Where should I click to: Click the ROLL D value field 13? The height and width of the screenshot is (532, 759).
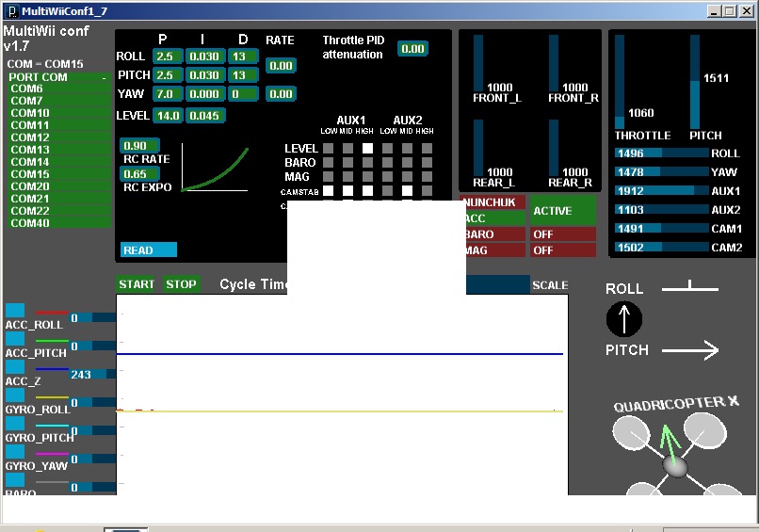pyautogui.click(x=243, y=56)
